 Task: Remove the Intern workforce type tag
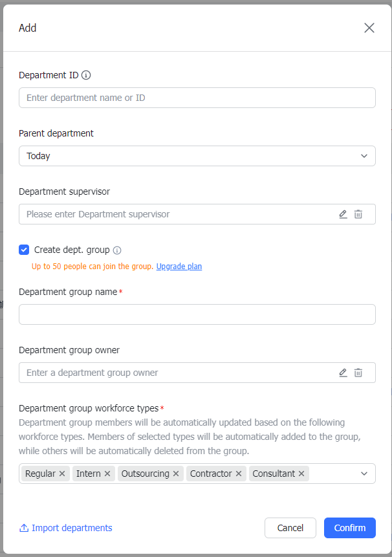click(x=108, y=473)
